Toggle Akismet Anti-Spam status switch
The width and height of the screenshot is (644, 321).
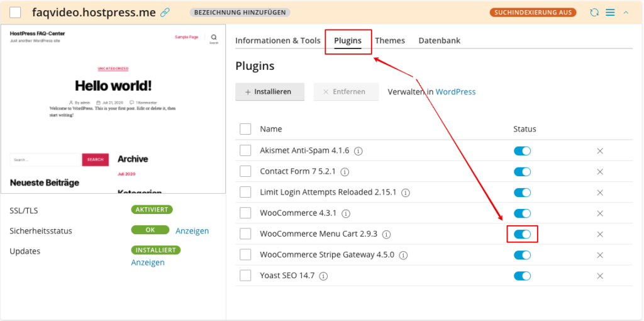click(522, 151)
